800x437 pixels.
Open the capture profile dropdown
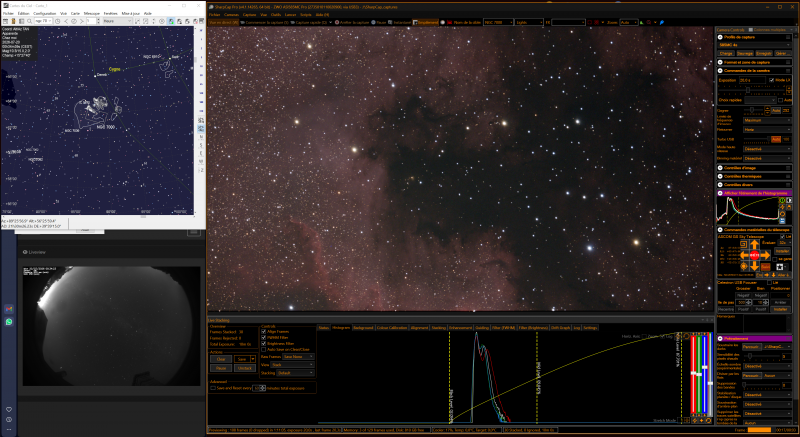[x=755, y=45]
